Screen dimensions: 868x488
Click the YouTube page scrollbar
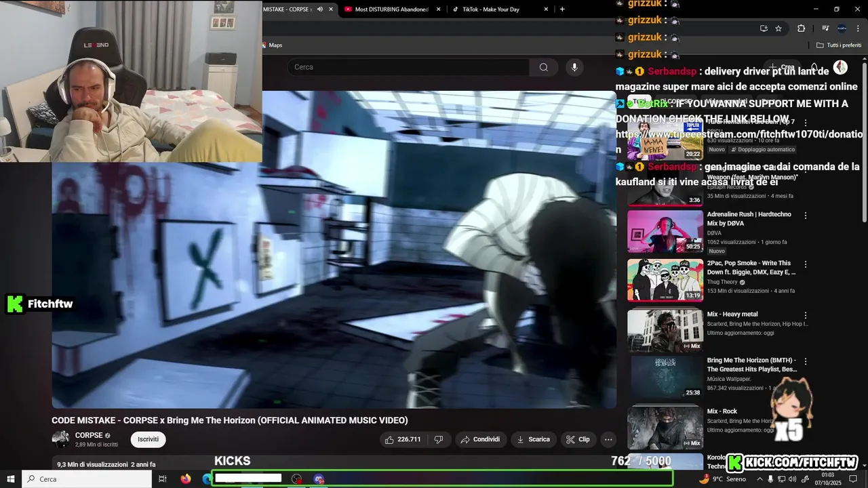865,142
